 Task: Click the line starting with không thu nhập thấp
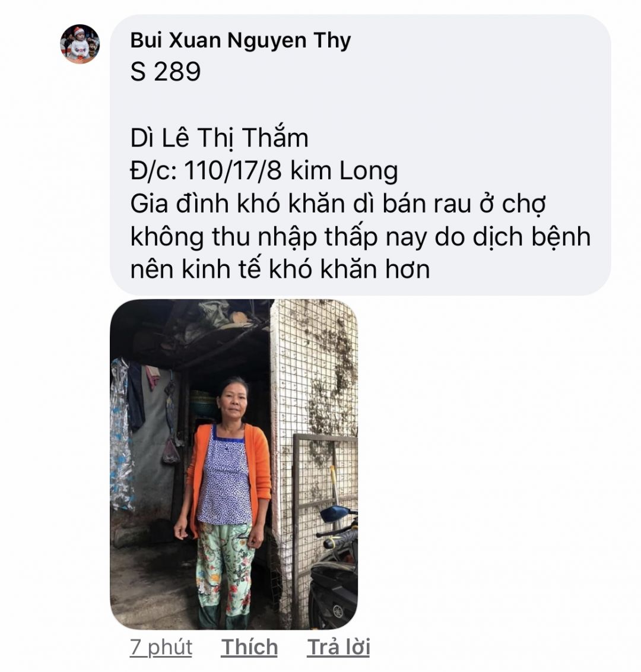coord(360,237)
